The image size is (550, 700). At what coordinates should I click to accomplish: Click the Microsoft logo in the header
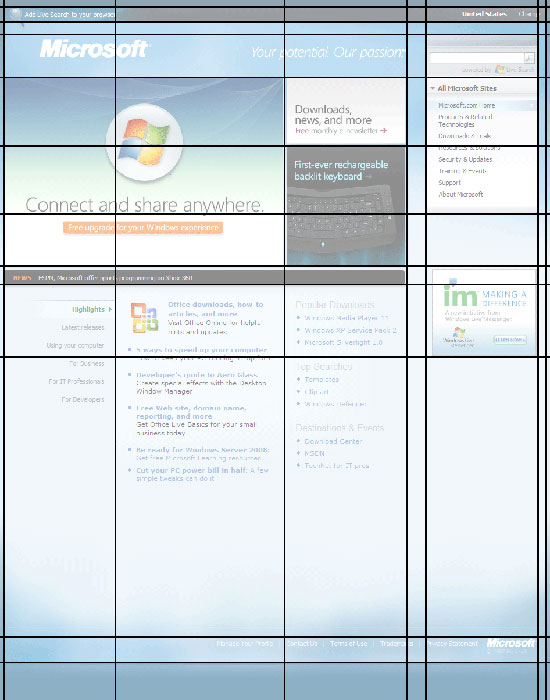[94, 49]
